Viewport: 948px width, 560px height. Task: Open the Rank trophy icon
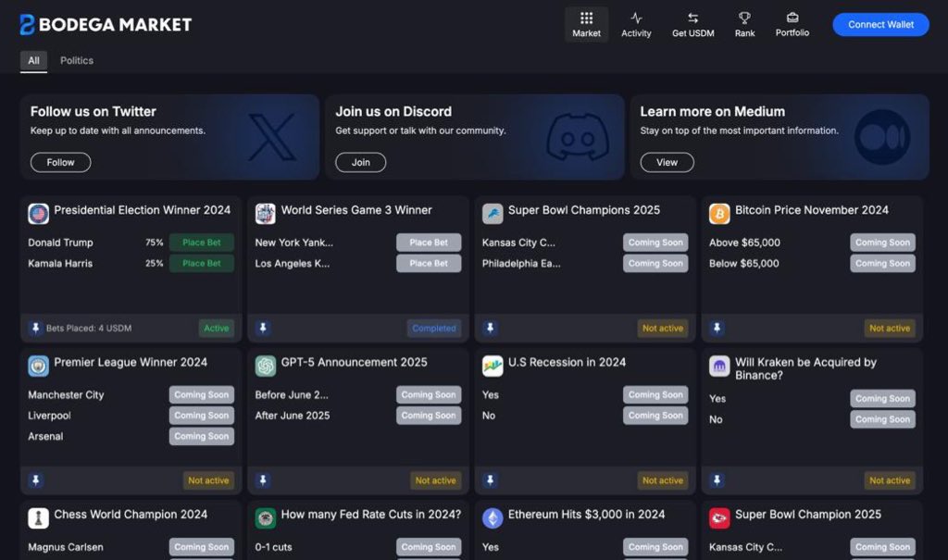click(744, 19)
